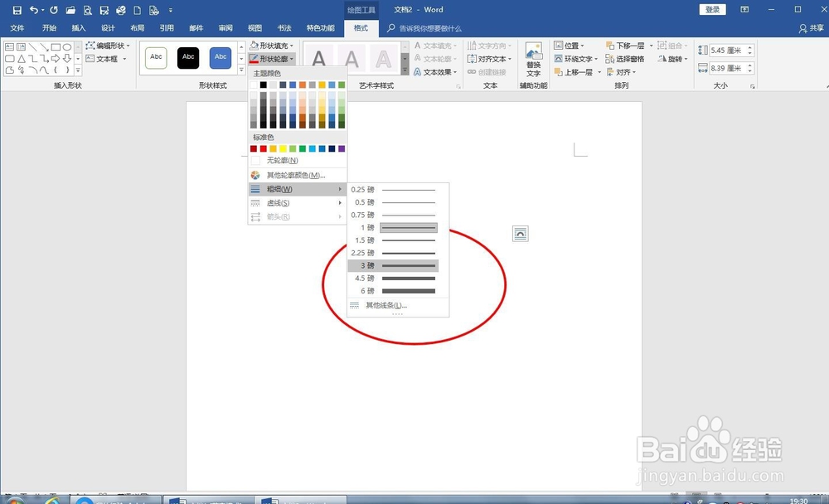Select the rectangle shape in gallery
Image resolution: width=829 pixels, height=504 pixels.
(56, 47)
